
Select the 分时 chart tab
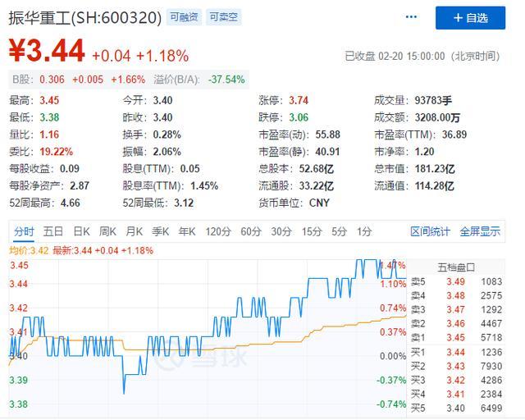24,231
